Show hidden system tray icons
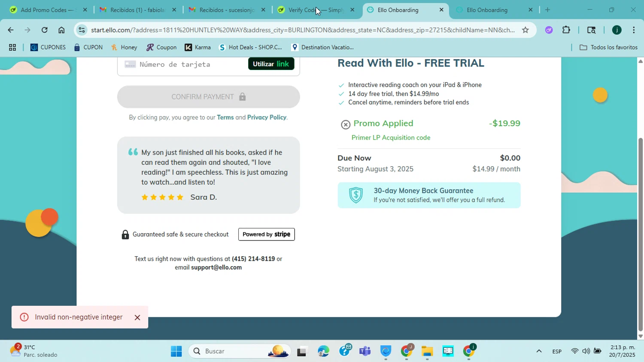644x362 pixels. click(539, 351)
